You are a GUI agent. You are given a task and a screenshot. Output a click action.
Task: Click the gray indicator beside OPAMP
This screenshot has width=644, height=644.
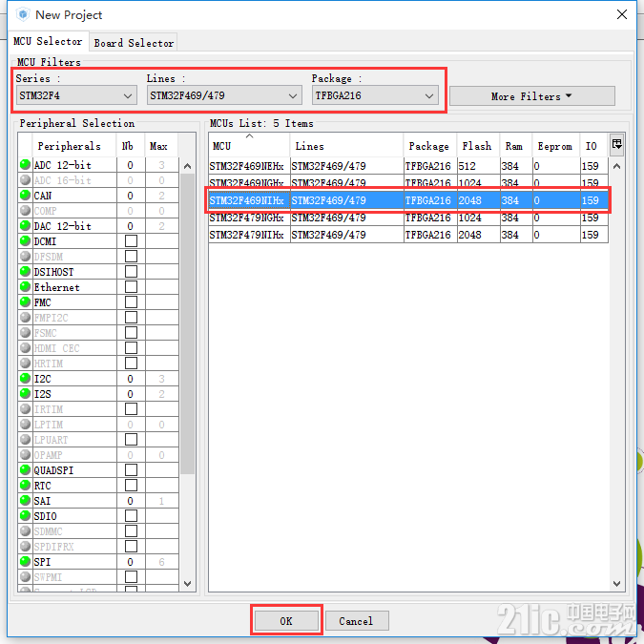pos(25,455)
